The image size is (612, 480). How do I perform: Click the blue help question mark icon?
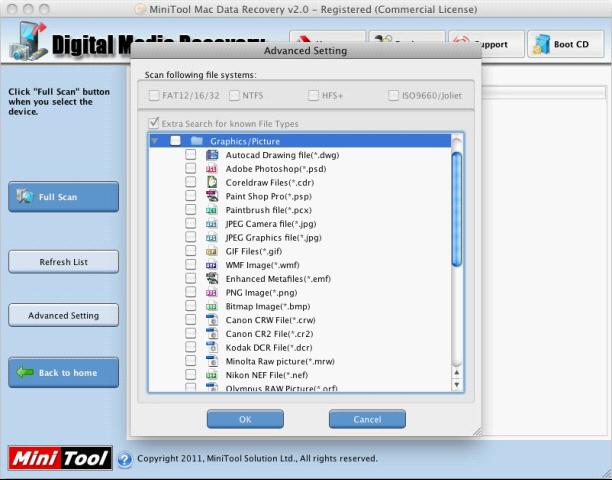click(125, 459)
